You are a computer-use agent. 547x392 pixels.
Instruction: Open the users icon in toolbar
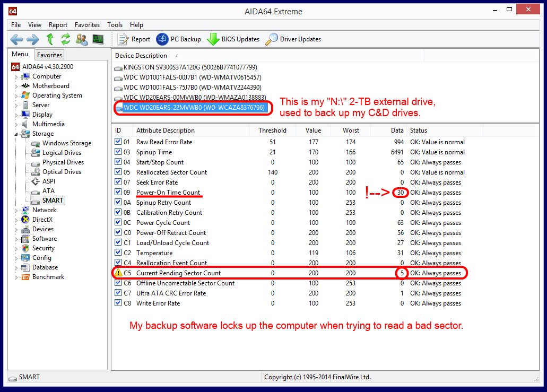(82, 39)
